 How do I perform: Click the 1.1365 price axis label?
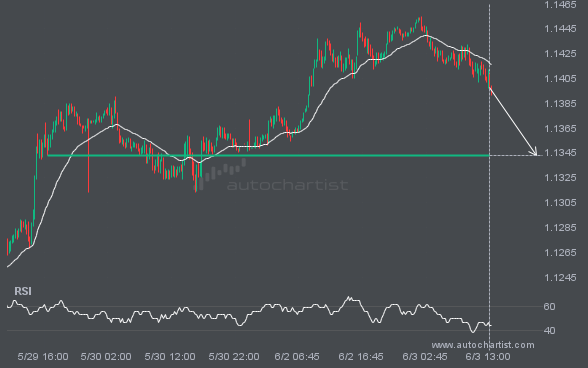coord(560,128)
